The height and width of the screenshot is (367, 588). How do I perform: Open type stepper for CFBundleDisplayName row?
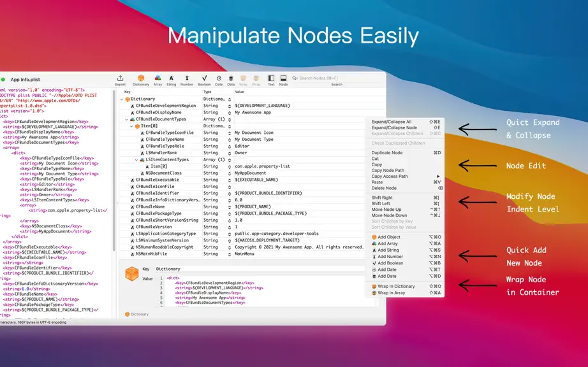coord(230,113)
